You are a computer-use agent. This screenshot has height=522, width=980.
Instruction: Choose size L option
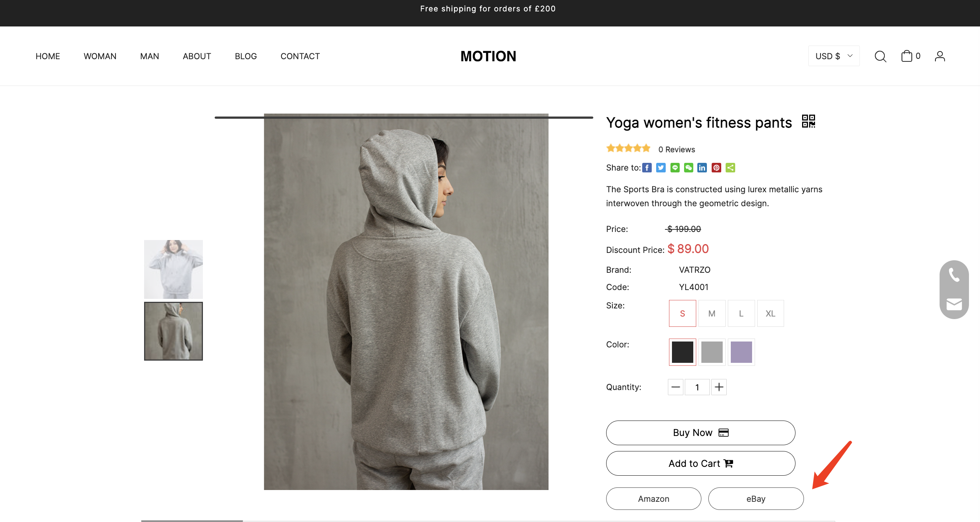[x=741, y=314]
